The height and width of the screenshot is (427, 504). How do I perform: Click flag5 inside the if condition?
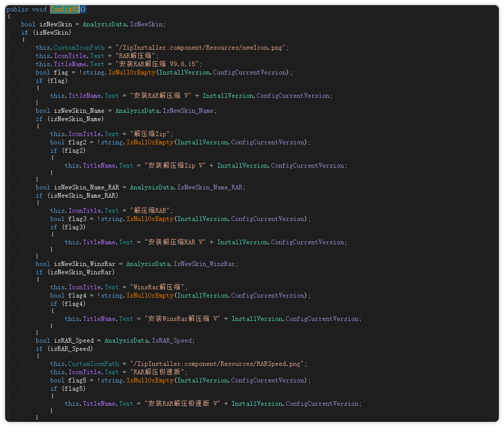coord(73,389)
